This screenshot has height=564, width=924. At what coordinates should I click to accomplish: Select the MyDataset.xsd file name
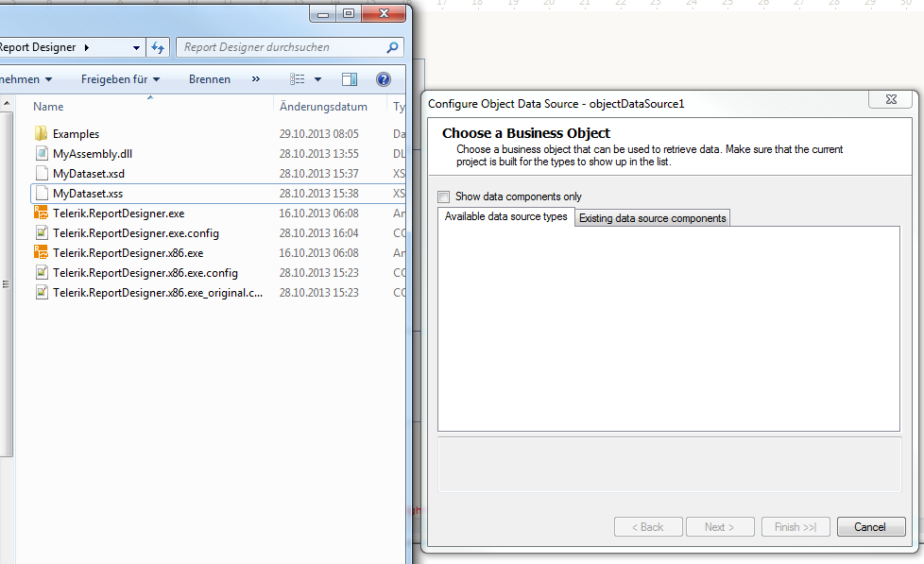89,174
